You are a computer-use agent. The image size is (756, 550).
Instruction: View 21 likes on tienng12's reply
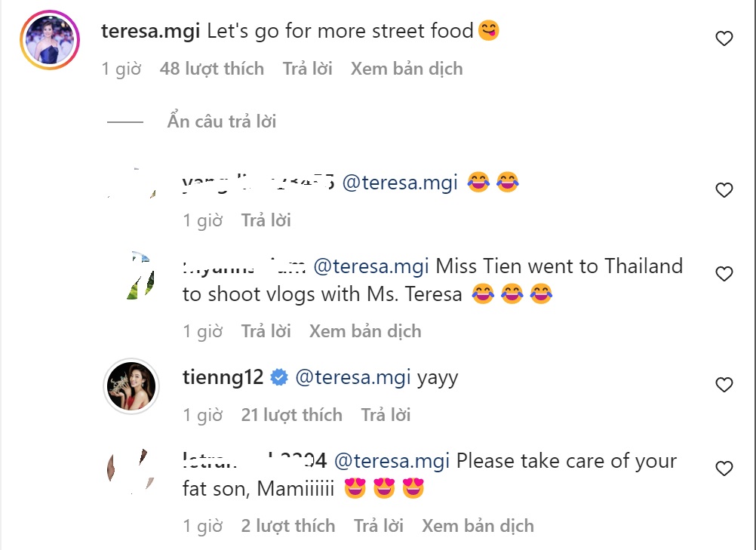click(291, 414)
